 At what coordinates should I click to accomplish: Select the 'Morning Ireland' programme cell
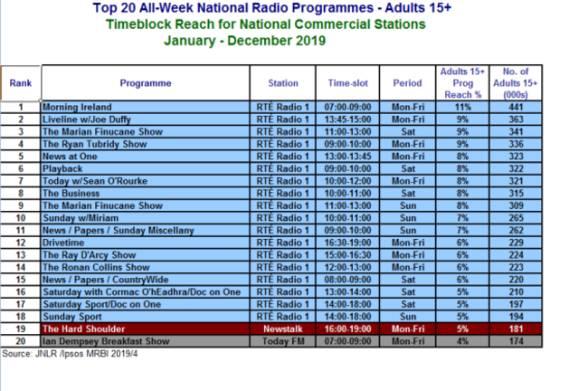click(x=146, y=107)
